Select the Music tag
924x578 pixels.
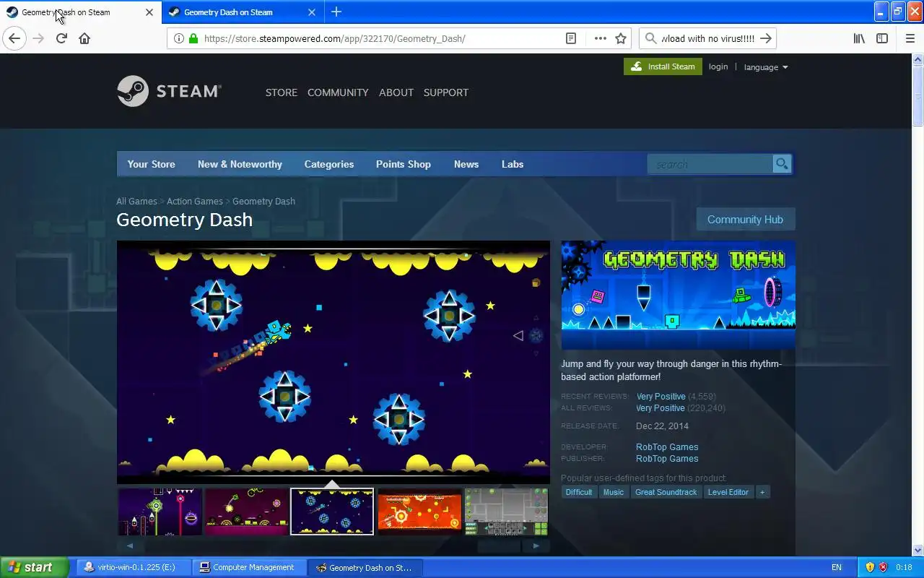(x=614, y=492)
